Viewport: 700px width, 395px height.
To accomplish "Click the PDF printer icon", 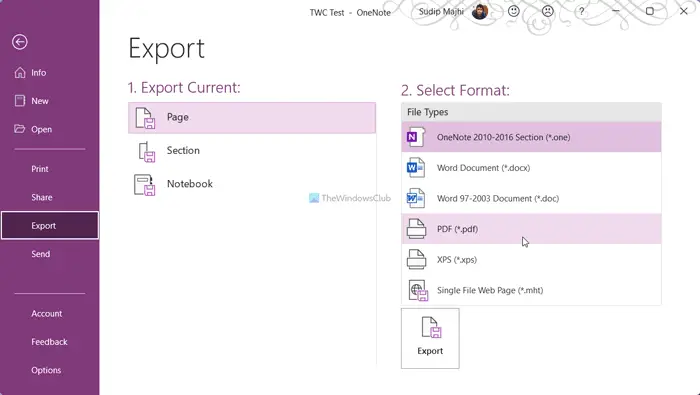I will [x=416, y=229].
